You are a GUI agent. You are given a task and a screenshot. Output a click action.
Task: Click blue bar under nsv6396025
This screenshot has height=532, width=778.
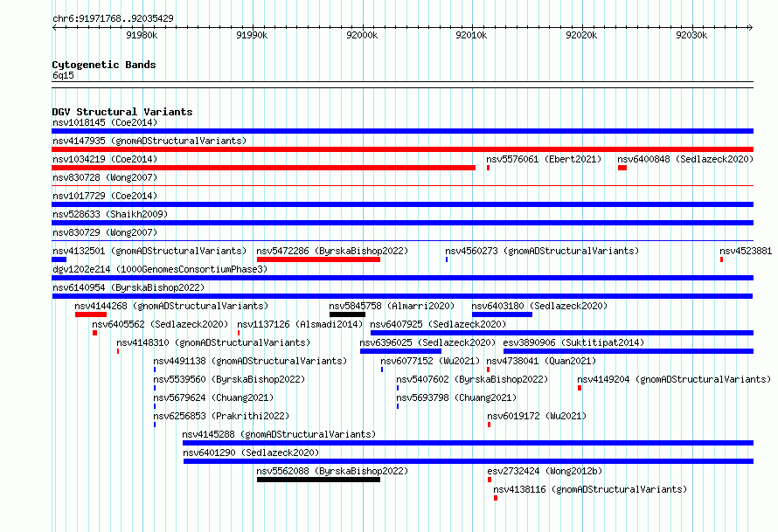coord(400,351)
